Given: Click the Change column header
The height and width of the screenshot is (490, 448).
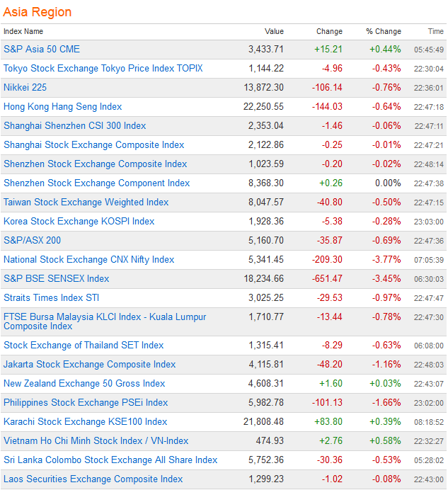Looking at the screenshot, I should pyautogui.click(x=329, y=31).
